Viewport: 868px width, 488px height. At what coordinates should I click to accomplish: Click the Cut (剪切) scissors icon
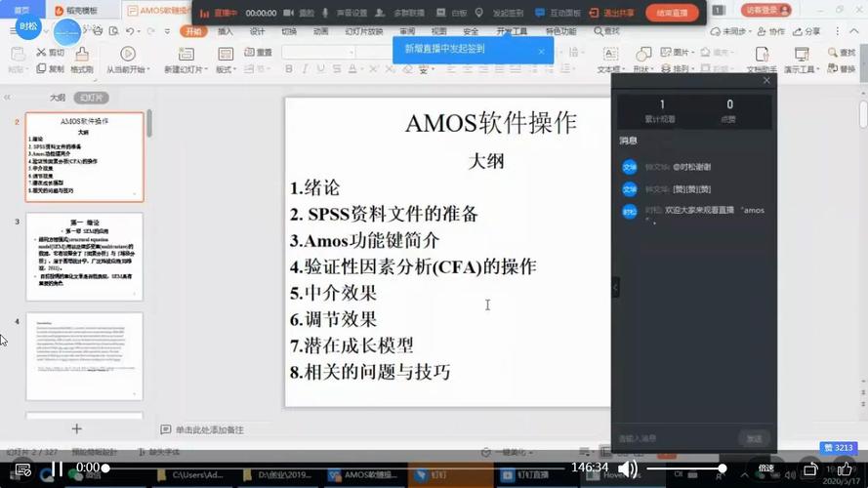click(41, 52)
